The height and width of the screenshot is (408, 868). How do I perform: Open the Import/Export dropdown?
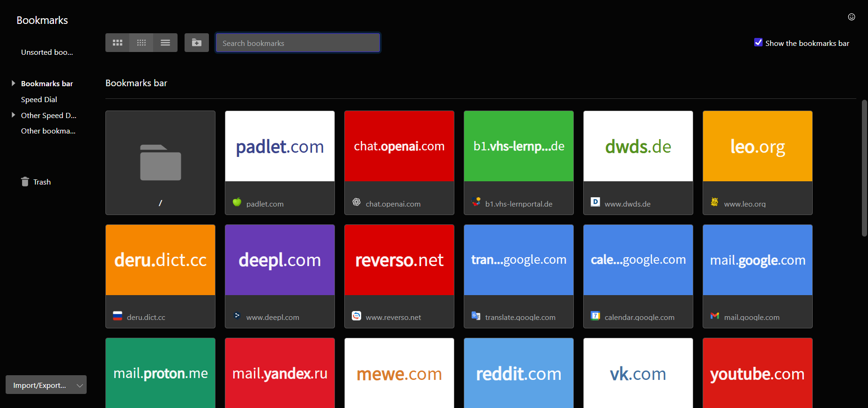coord(46,385)
